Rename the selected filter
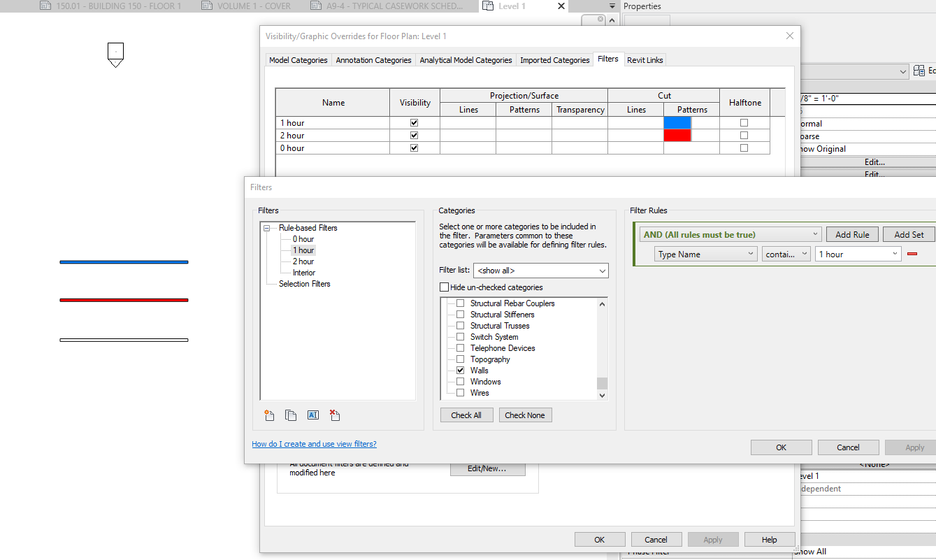936x560 pixels. [x=312, y=415]
